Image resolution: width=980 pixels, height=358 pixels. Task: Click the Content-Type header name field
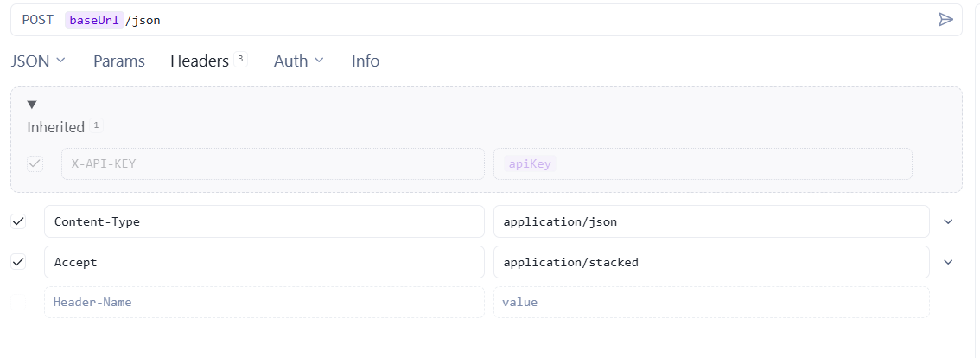pyautogui.click(x=264, y=221)
